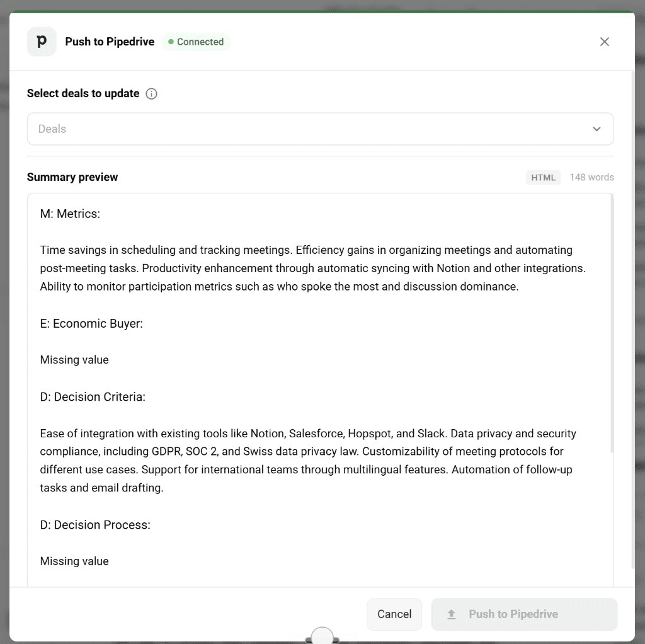
Task: Click the upload arrow icon on Push button
Action: click(451, 614)
